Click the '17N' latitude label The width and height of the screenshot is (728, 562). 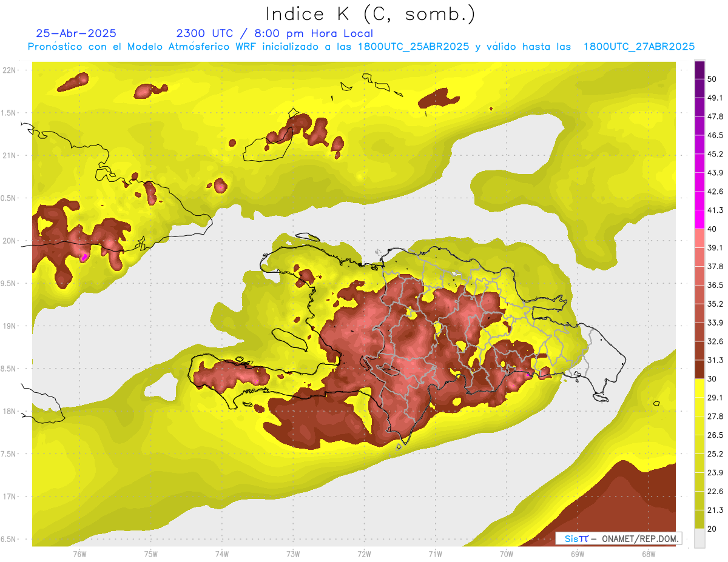(9, 497)
